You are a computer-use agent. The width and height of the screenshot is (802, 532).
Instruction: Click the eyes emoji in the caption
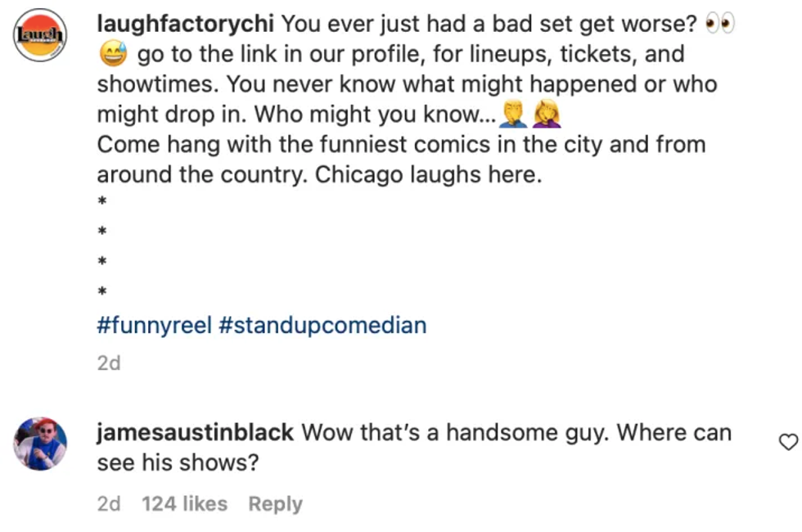coord(720,25)
